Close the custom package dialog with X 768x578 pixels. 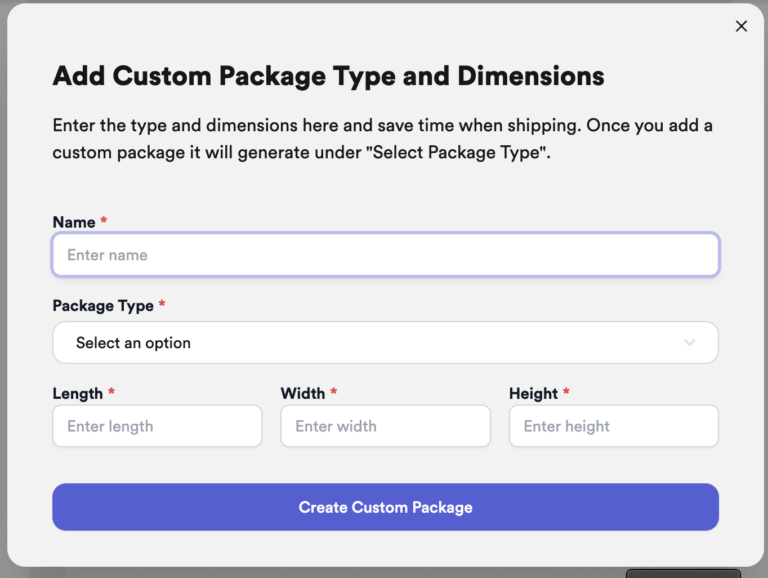[x=741, y=26]
